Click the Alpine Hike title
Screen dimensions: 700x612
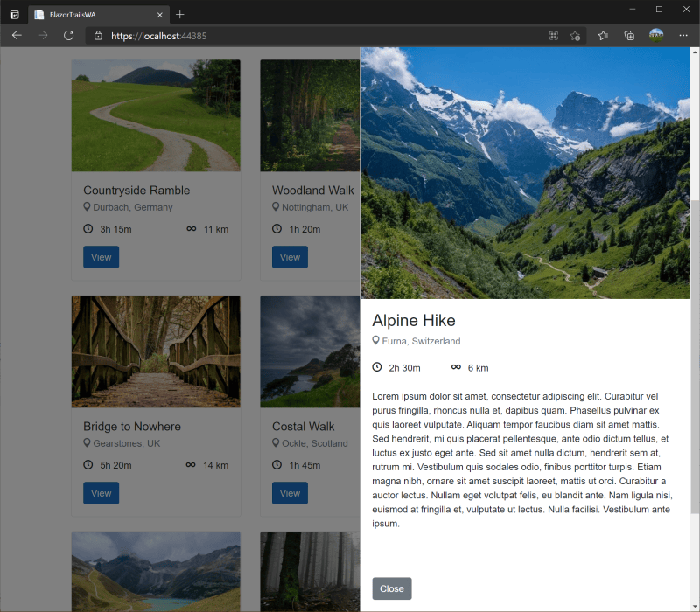click(x=413, y=320)
